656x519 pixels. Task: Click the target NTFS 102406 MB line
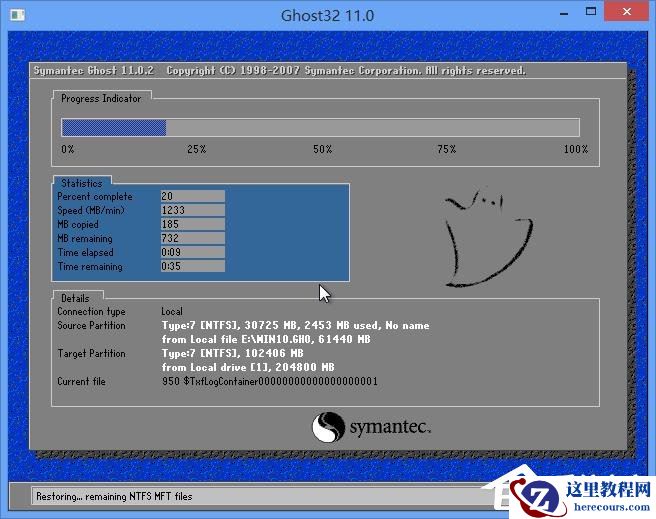232,353
